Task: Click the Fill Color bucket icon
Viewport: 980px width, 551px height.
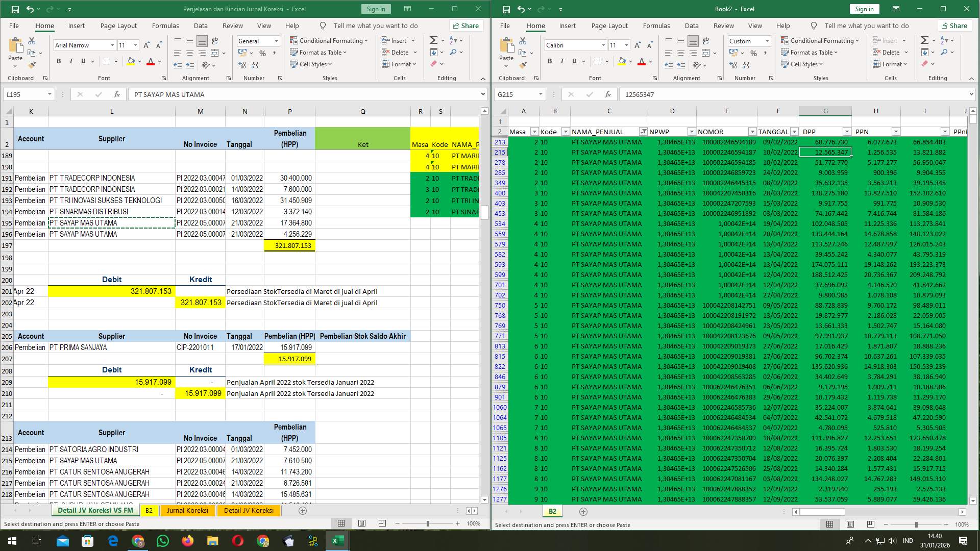Action: pyautogui.click(x=130, y=61)
